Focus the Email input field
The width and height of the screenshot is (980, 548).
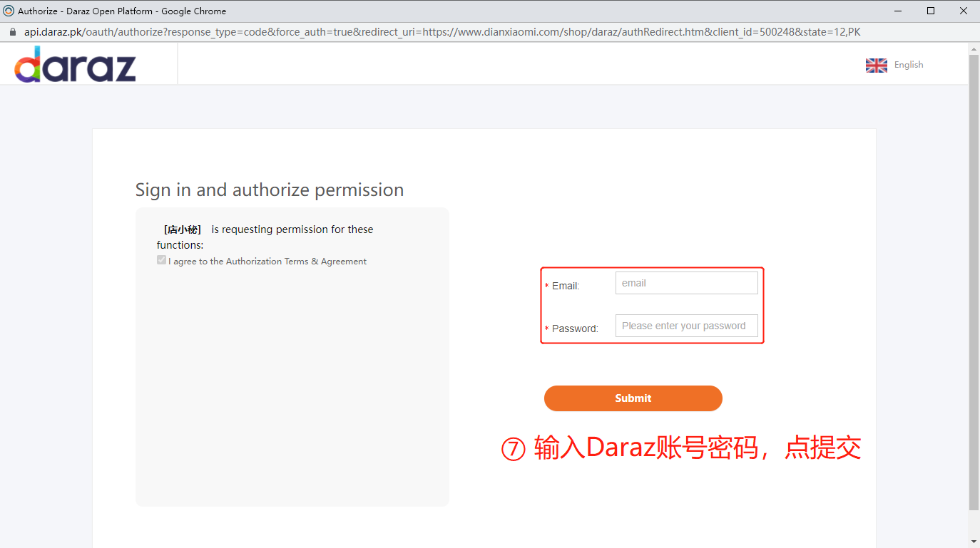pyautogui.click(x=686, y=283)
